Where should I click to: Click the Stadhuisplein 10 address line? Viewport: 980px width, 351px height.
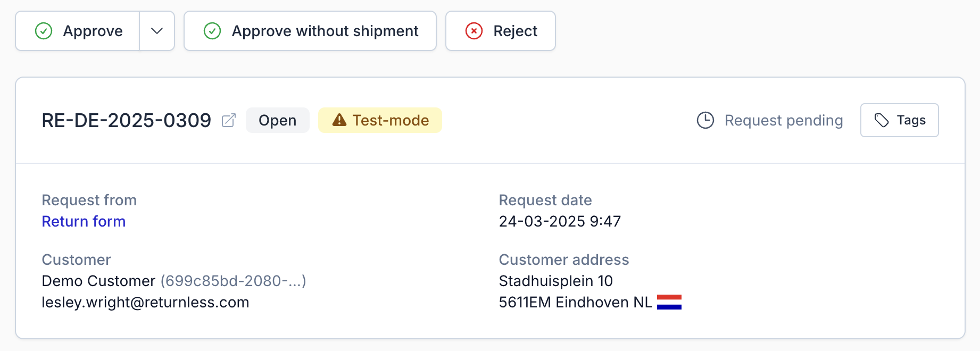[555, 281]
